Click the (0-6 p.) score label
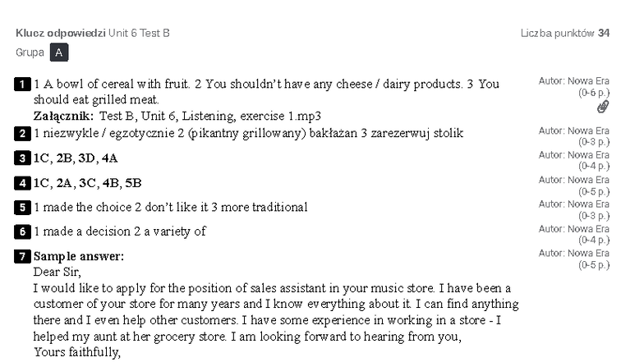This screenshot has width=644, height=362. pyautogui.click(x=594, y=93)
